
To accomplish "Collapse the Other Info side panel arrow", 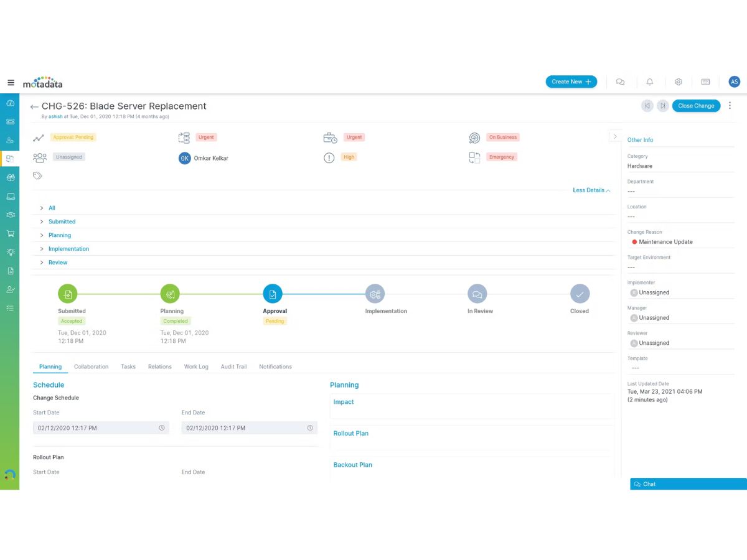I will point(614,136).
